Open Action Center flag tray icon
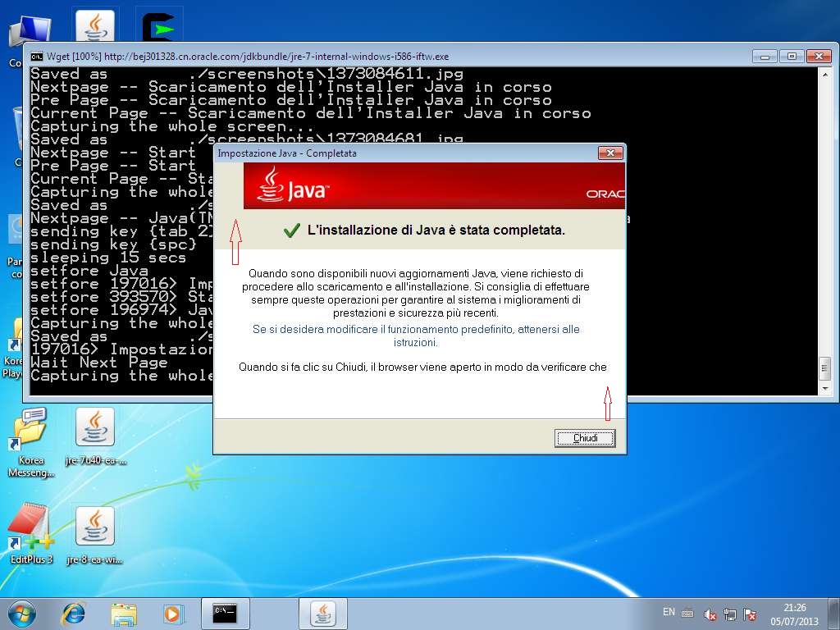This screenshot has height=630, width=840. coord(750,614)
